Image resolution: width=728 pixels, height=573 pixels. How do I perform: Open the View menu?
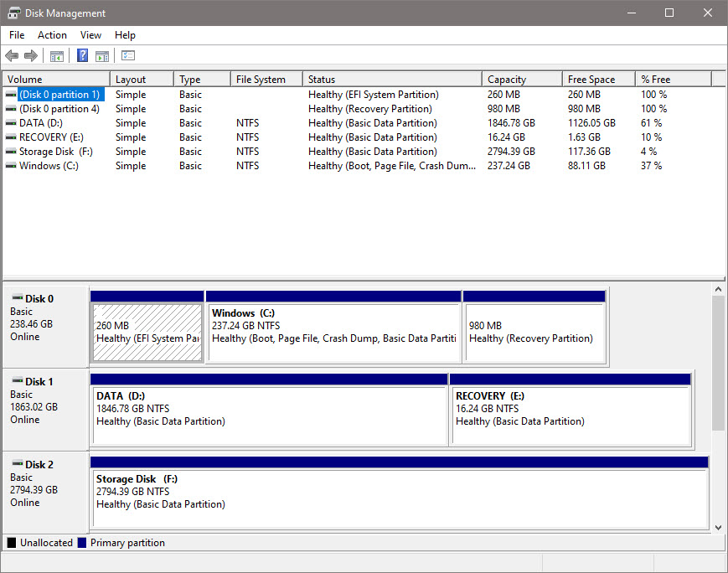click(90, 35)
